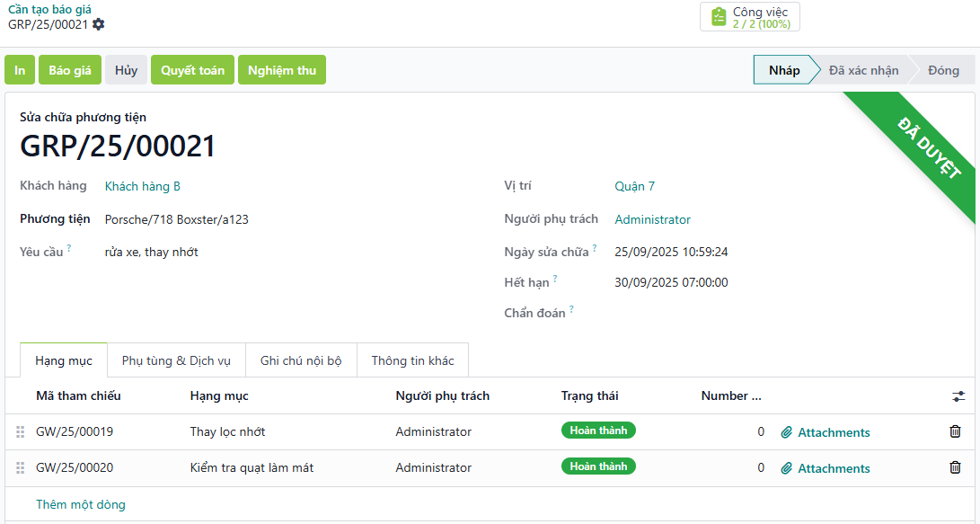980x524 pixels.
Task: Select the Thông tin khác tab
Action: 412,360
